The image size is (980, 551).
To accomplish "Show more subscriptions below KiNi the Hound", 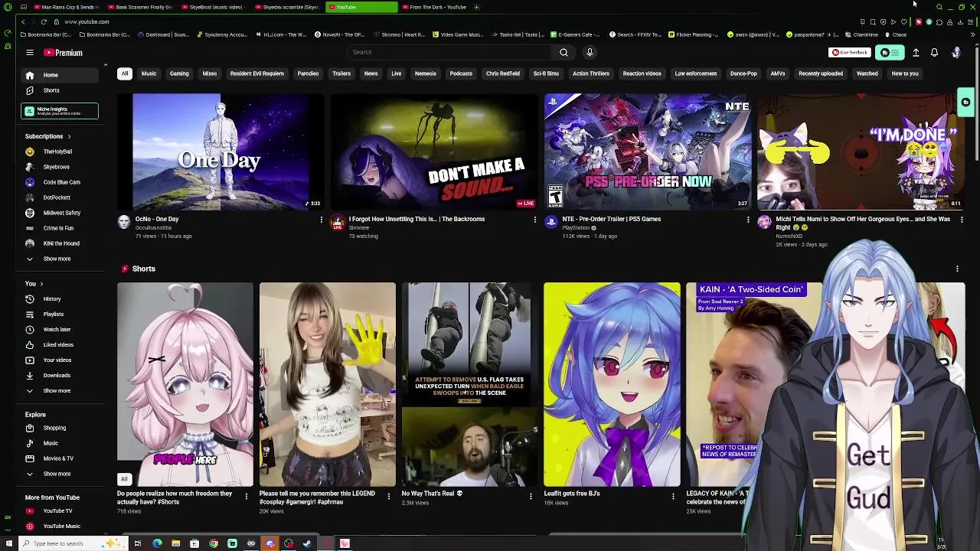I will point(60,259).
